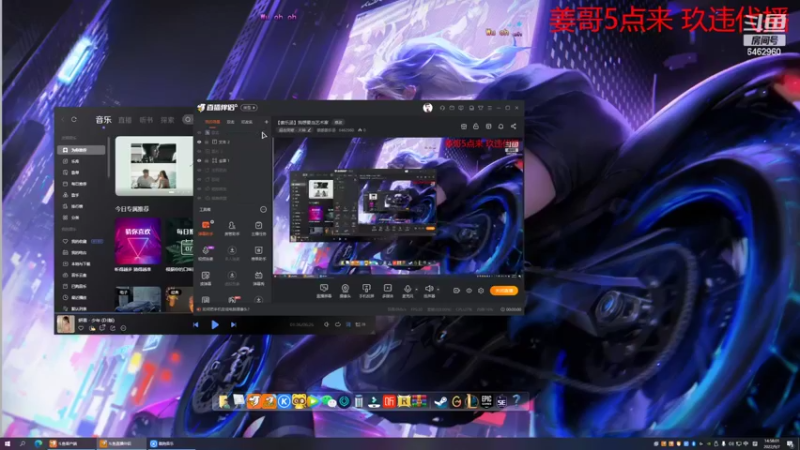Screen dimensions: 800x450
Task: Open League of Legends icon in dock
Action: (472, 402)
